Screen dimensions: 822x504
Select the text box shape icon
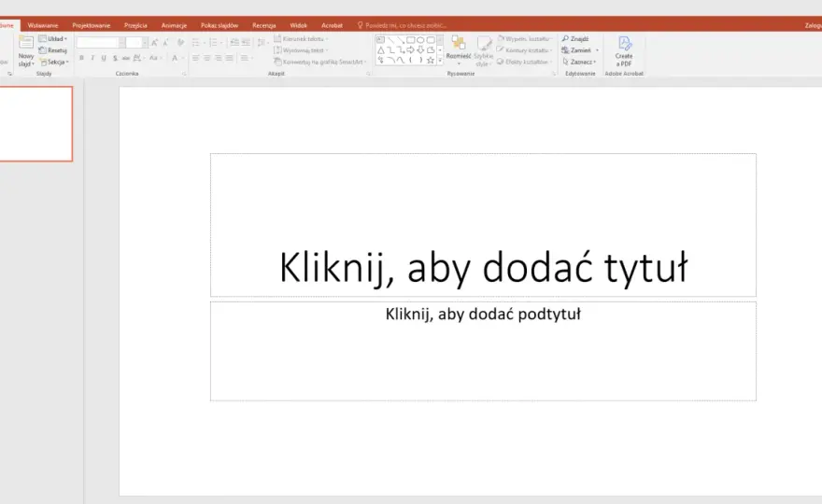[x=380, y=40]
